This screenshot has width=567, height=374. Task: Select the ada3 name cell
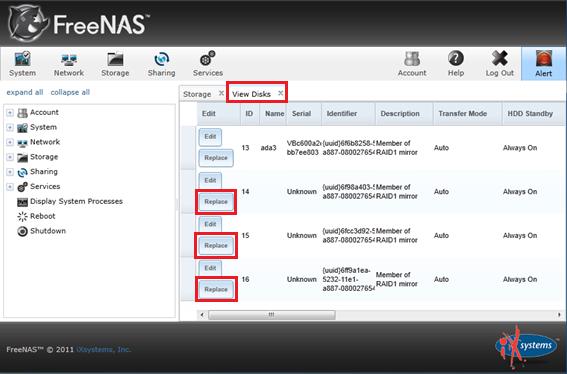tap(268, 148)
